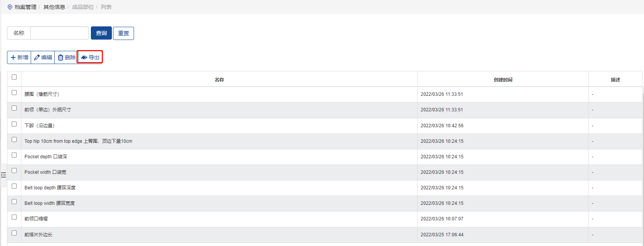Select checkbox for Pocket depth 口袋深 row
644x246 pixels.
[14, 155]
